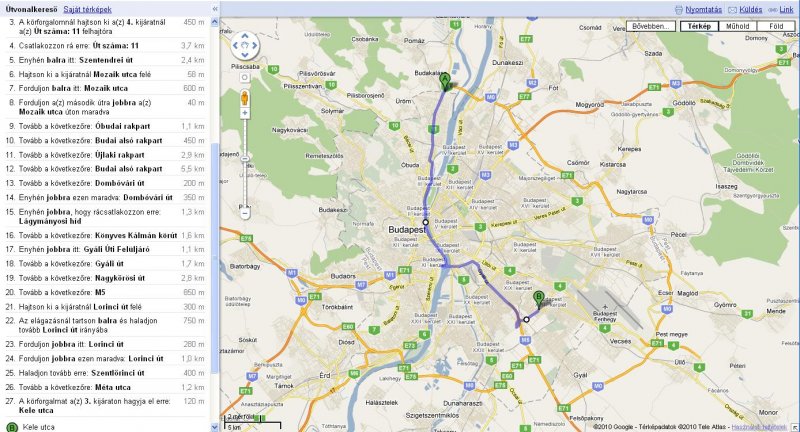Switch to Térkép map view
This screenshot has height=432, width=800.
click(699, 26)
